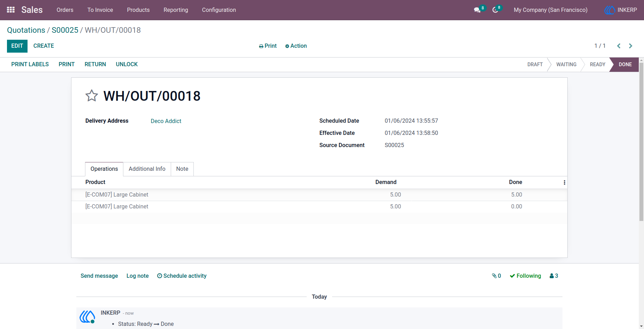Click Send message
The width and height of the screenshot is (644, 329).
[99, 276]
